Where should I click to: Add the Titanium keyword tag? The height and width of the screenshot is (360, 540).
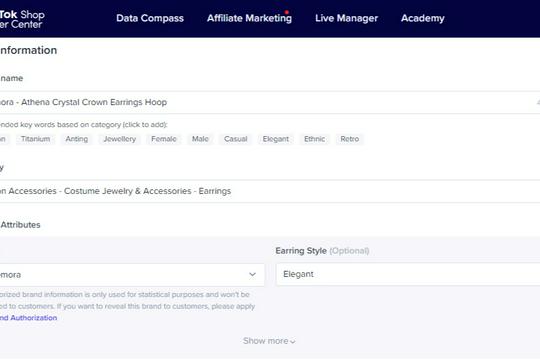point(35,139)
